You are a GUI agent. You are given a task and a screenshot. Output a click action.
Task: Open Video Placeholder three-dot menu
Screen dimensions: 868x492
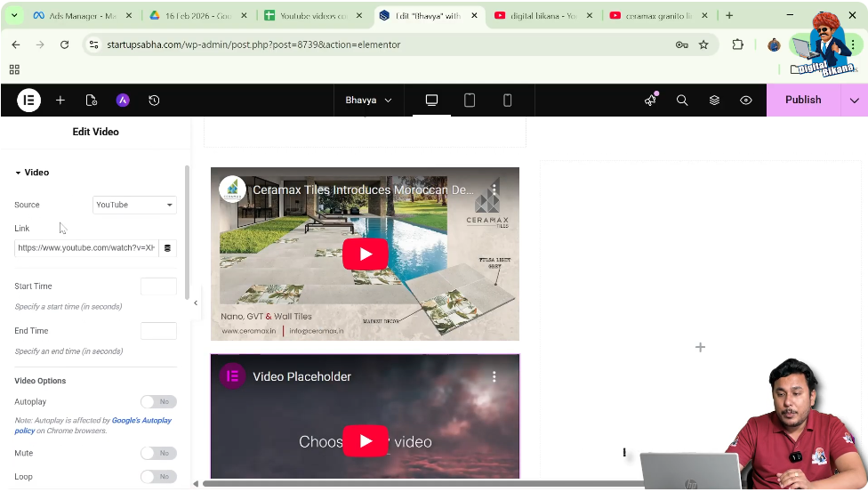[x=494, y=376]
